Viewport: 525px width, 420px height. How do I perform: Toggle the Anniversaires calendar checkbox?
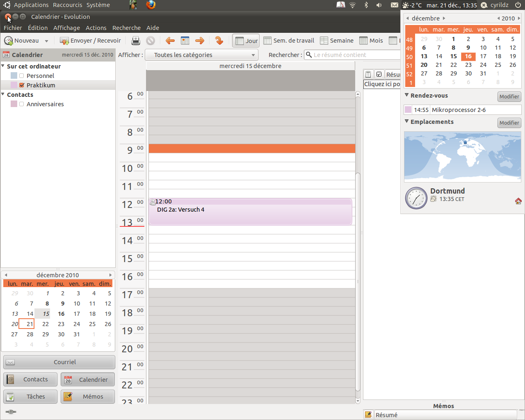tap(22, 104)
